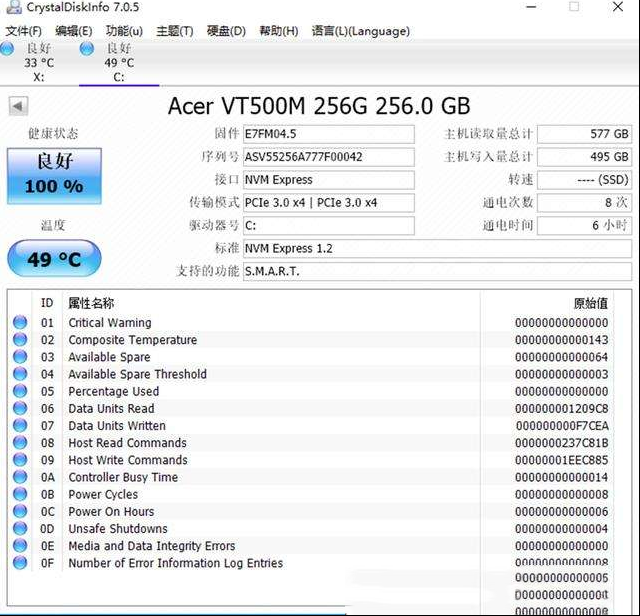
Task: Click the CrystalDiskInfo app icon in title bar
Action: [13, 7]
